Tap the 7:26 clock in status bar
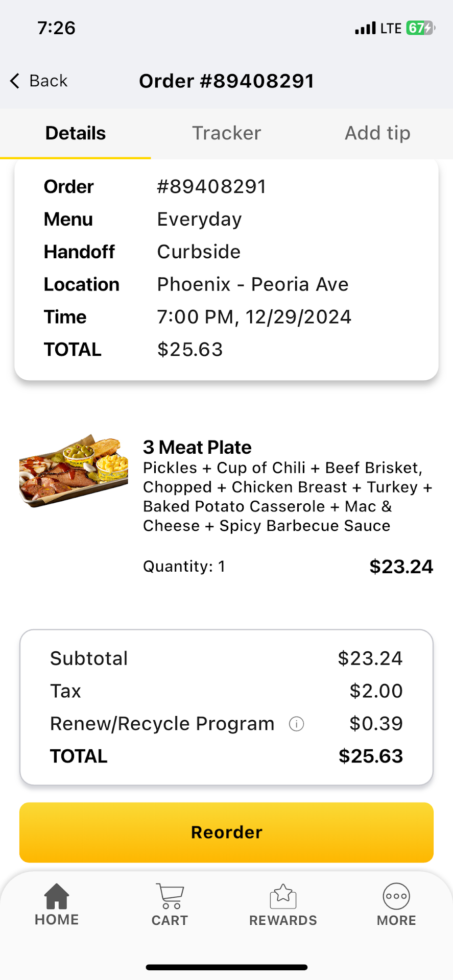The width and height of the screenshot is (453, 980). click(56, 28)
